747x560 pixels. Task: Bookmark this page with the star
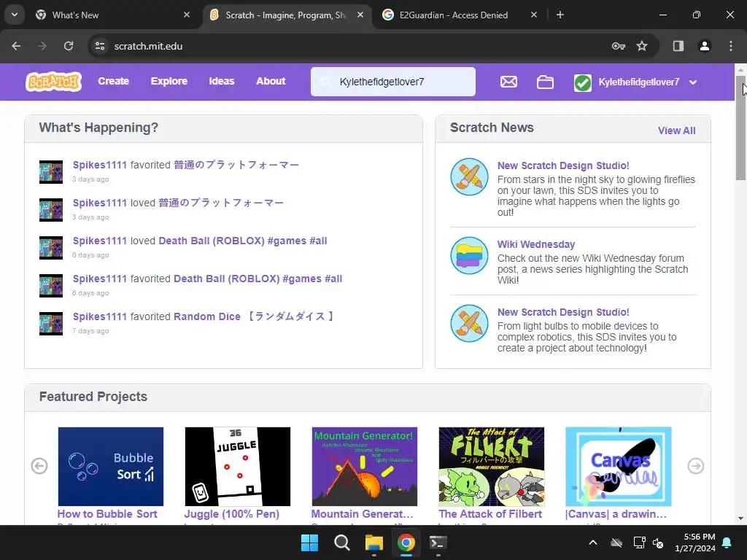[x=642, y=46]
